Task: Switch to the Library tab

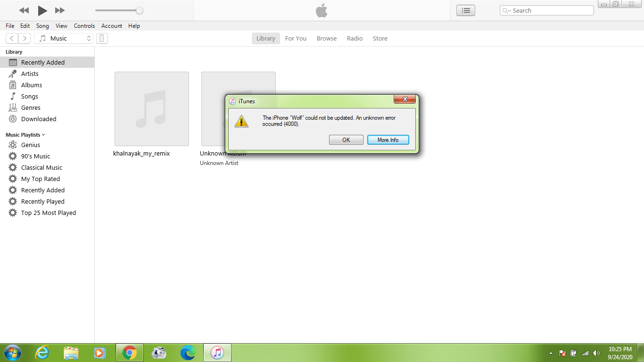Action: pyautogui.click(x=266, y=39)
